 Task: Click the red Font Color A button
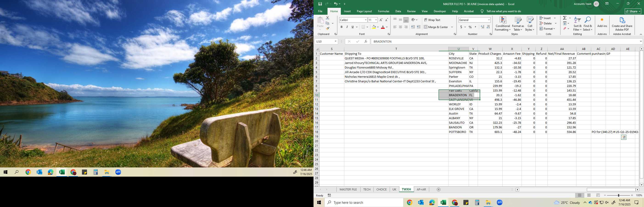[x=383, y=27]
